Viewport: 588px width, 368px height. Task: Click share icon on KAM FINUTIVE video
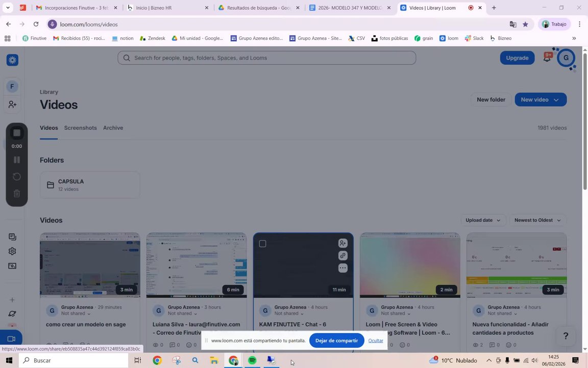click(343, 243)
